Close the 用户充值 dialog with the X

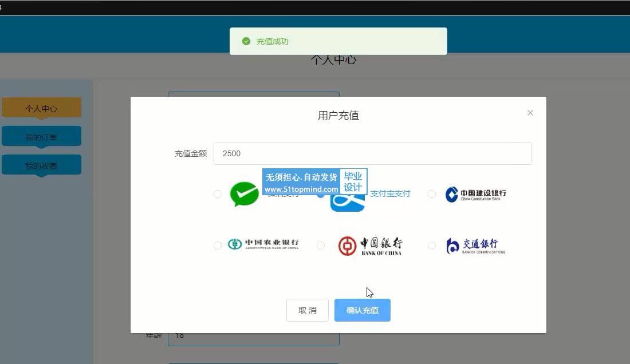(530, 113)
